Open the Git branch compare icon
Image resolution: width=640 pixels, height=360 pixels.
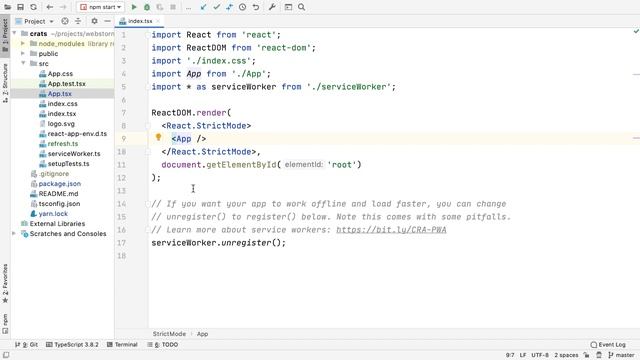229,7
